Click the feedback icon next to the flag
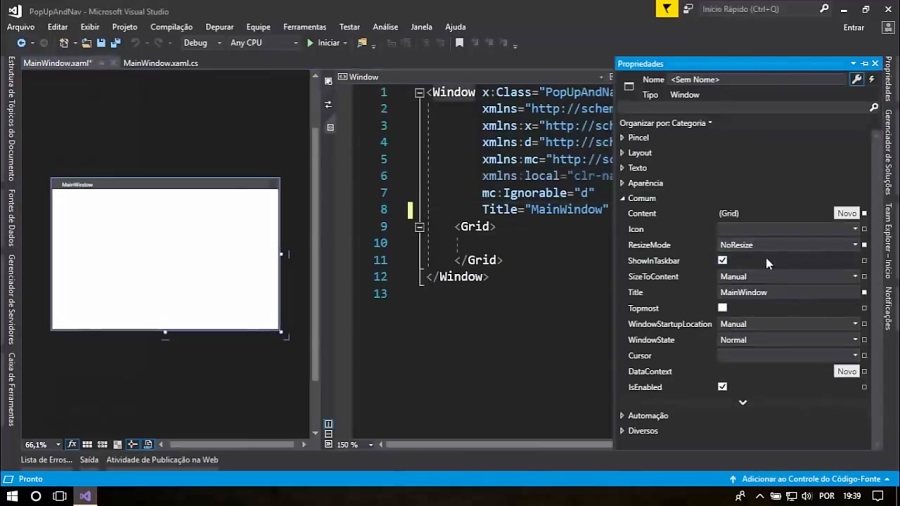 [x=688, y=9]
